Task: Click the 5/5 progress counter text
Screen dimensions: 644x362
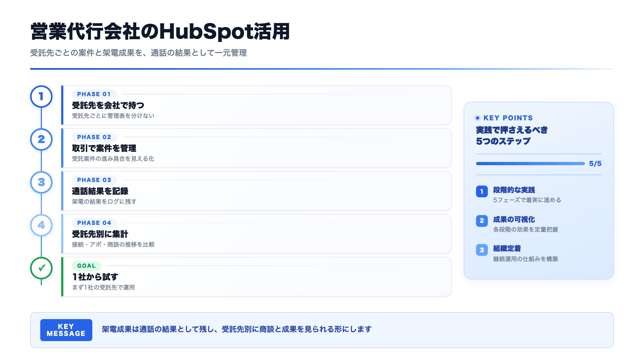Action: pyautogui.click(x=595, y=164)
